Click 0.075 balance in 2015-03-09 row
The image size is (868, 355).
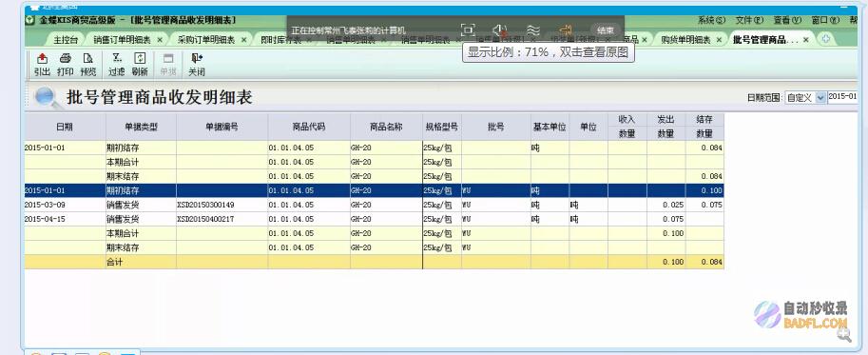tap(705, 205)
